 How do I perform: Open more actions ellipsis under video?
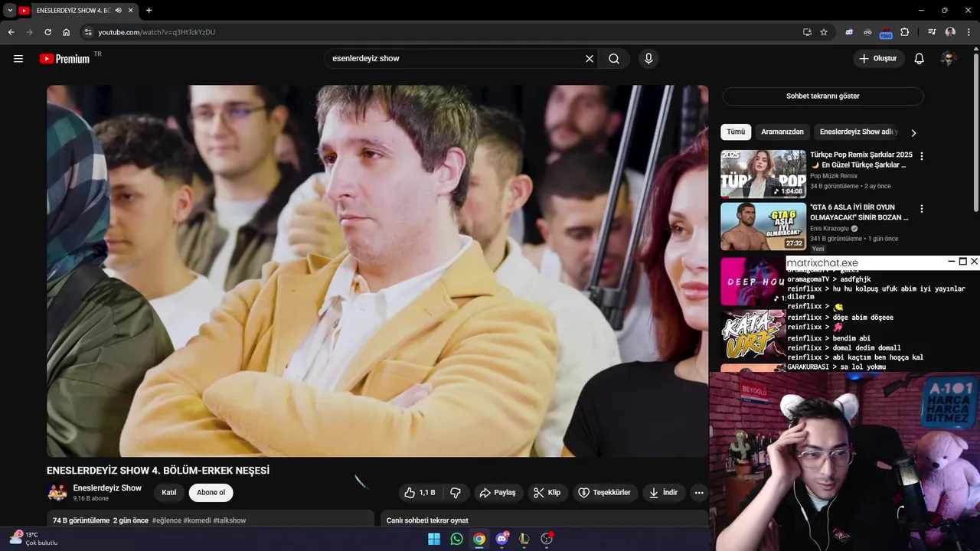[x=699, y=493]
